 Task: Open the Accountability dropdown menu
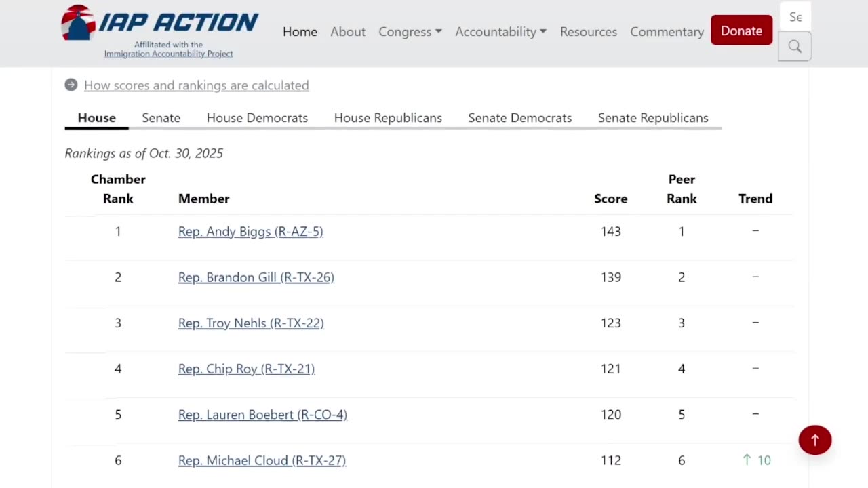(x=500, y=32)
